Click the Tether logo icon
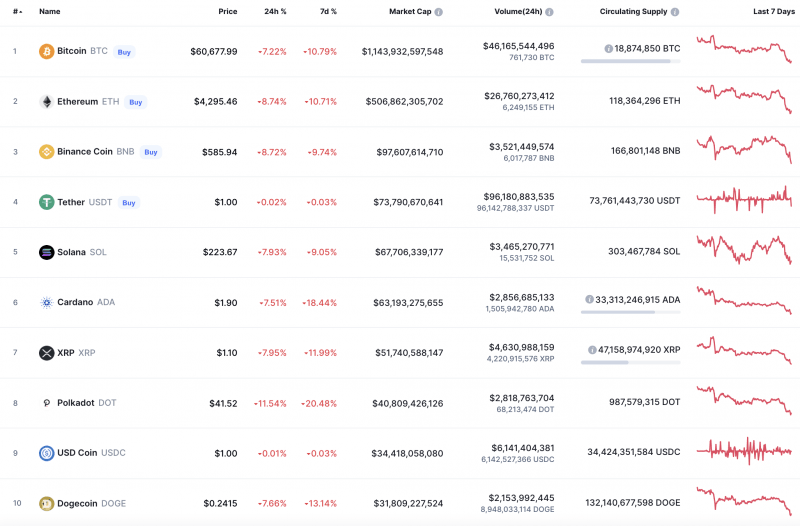Viewport: 800px width, 526px height. point(46,202)
